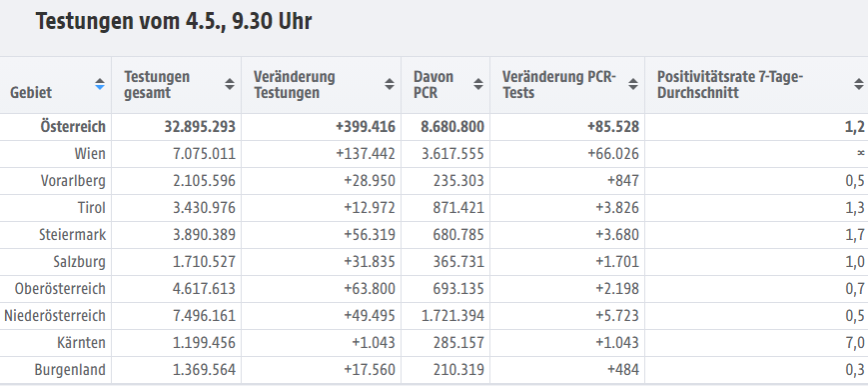Click the Gebiet column header text

click(31, 93)
